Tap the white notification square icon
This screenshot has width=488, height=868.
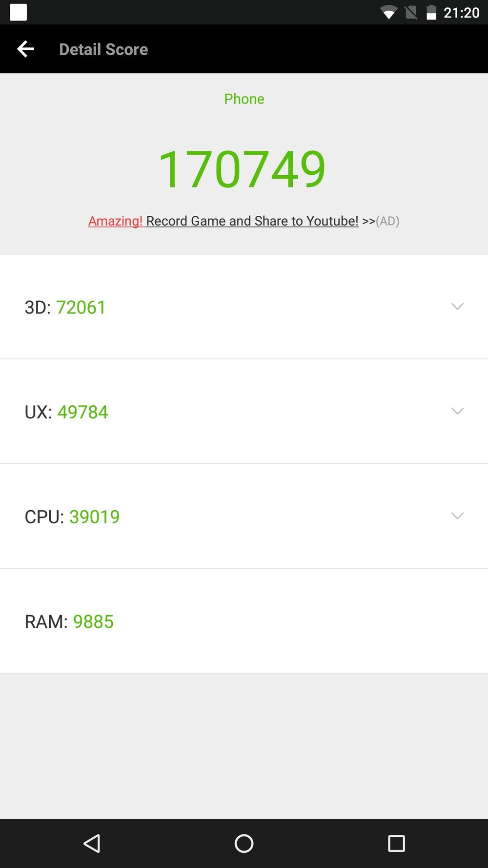[x=18, y=13]
